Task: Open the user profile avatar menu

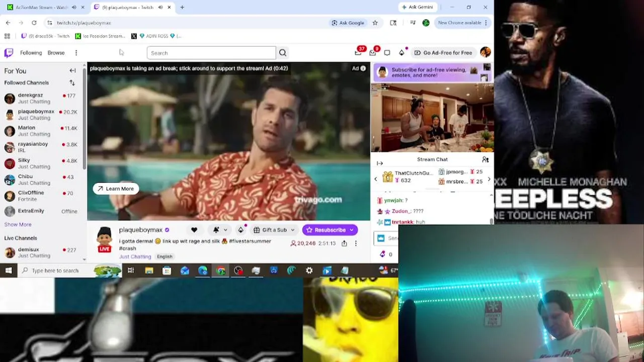Action: click(x=486, y=52)
